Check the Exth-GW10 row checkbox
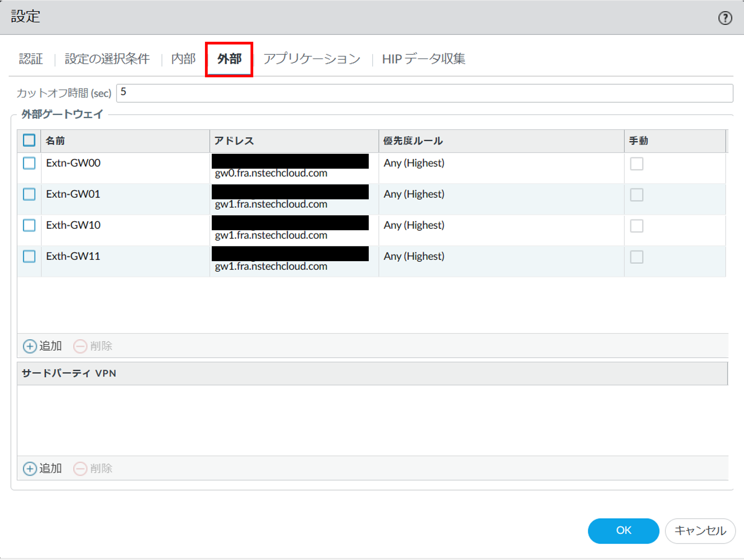Image resolution: width=744 pixels, height=560 pixels. coord(29,225)
